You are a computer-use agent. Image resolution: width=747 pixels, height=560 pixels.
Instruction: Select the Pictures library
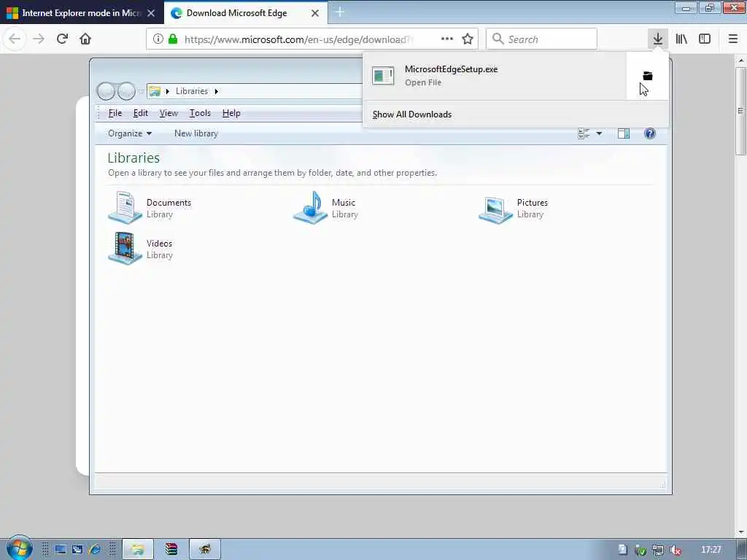(x=513, y=208)
